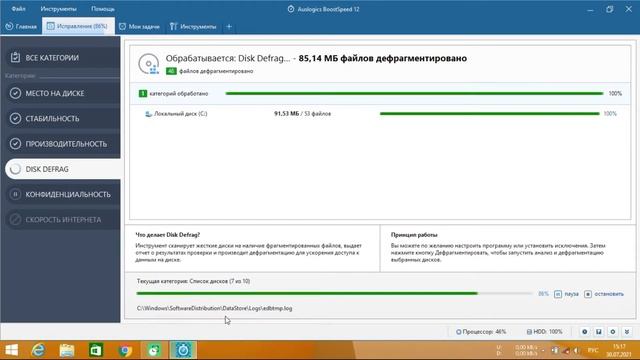Image resolution: width=640 pixels, height=360 pixels.
Task: Open the green clock app on the taskbar
Action: pyautogui.click(x=154, y=350)
